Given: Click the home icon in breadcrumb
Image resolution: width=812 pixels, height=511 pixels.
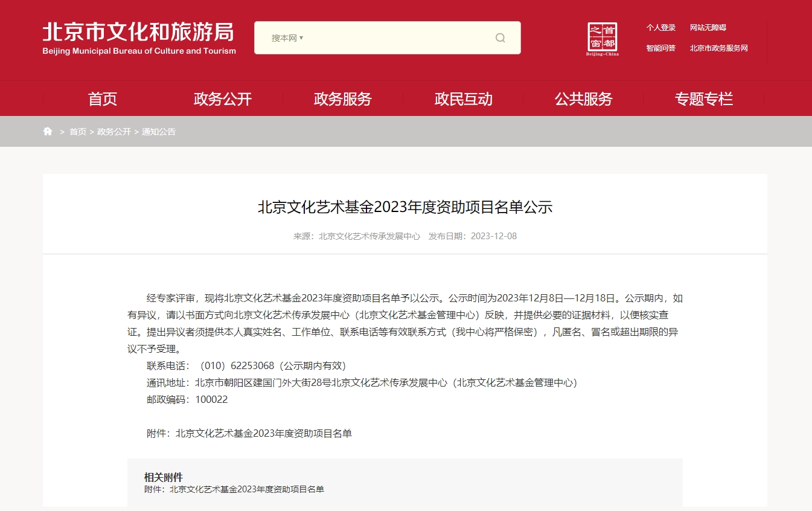Looking at the screenshot, I should pos(48,131).
